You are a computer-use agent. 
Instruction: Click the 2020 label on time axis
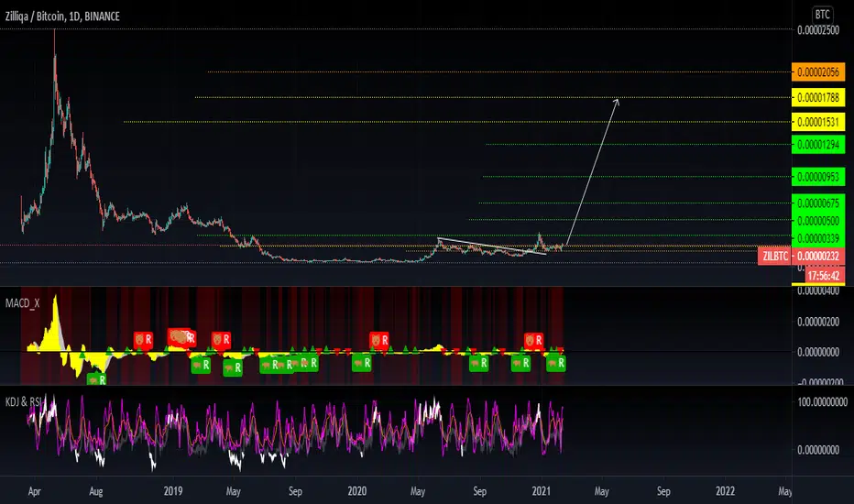tap(356, 491)
